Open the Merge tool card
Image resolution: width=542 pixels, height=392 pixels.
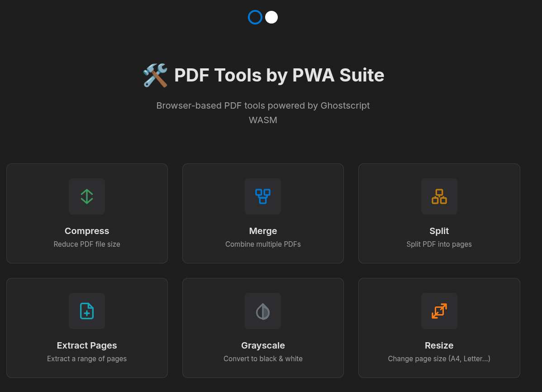(x=263, y=213)
